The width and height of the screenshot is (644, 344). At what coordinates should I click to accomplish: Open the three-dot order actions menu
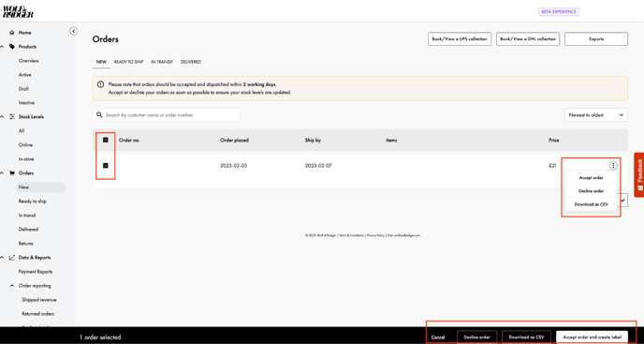tap(613, 165)
